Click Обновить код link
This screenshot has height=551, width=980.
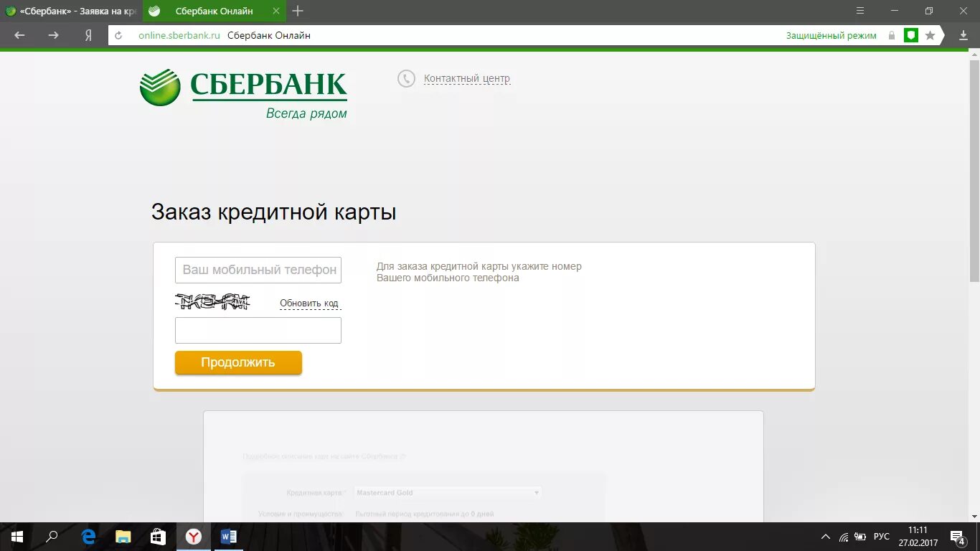click(309, 303)
